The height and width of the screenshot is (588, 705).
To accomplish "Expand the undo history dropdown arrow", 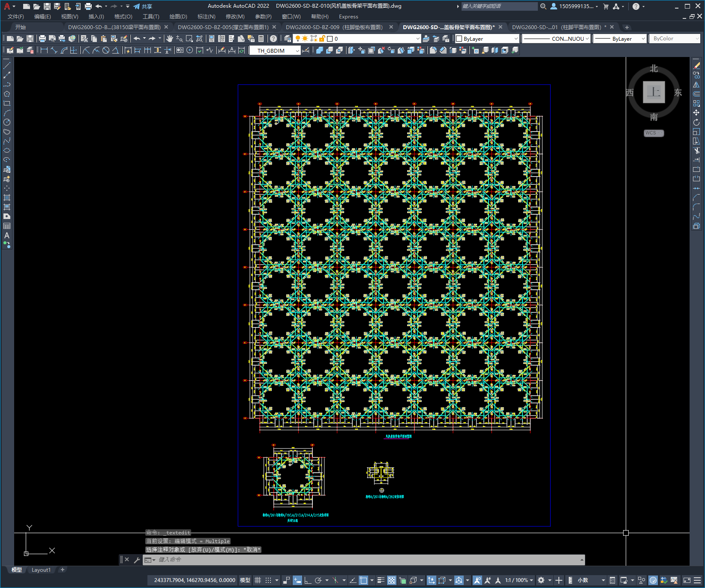I will tap(144, 39).
